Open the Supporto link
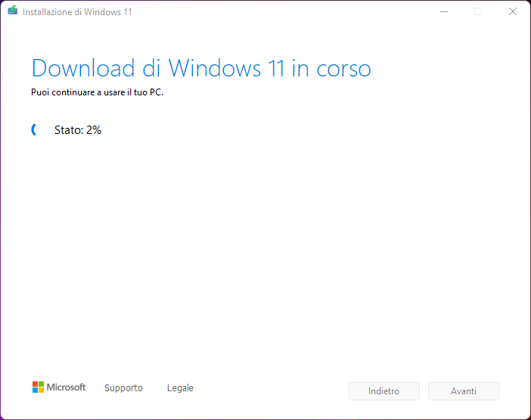The image size is (531, 420). point(123,387)
